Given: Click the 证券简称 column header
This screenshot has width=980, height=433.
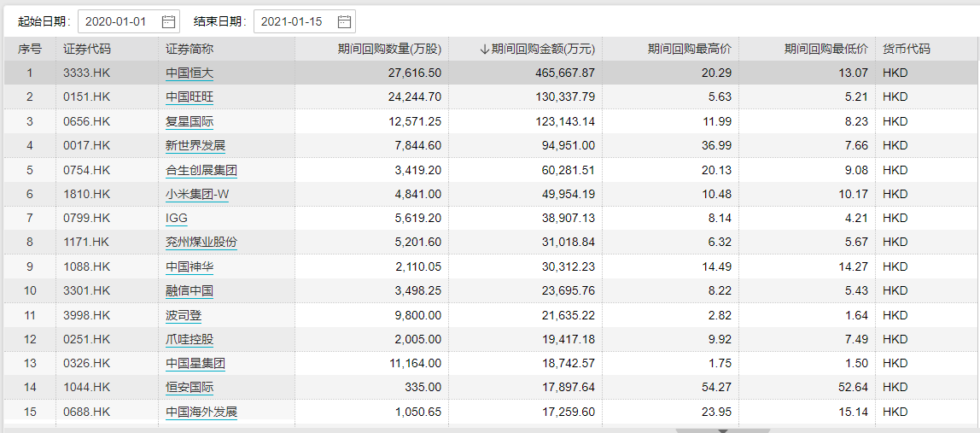Looking at the screenshot, I should coord(190,50).
